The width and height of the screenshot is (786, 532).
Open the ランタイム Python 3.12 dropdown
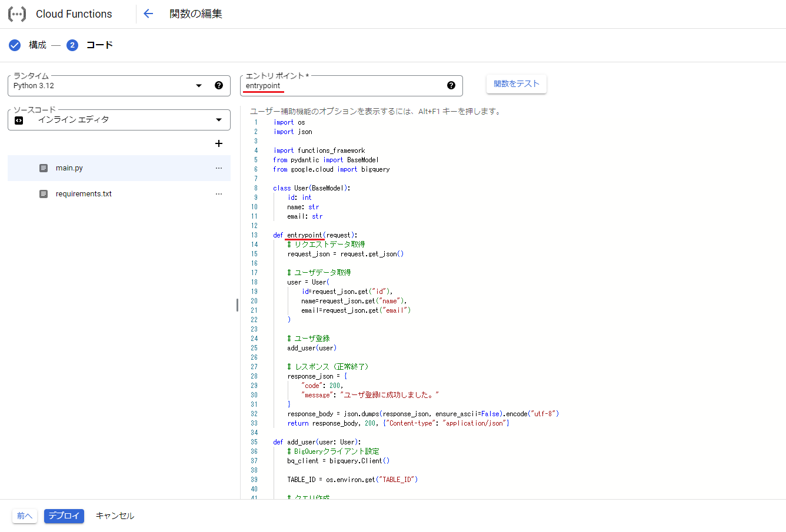(x=119, y=86)
